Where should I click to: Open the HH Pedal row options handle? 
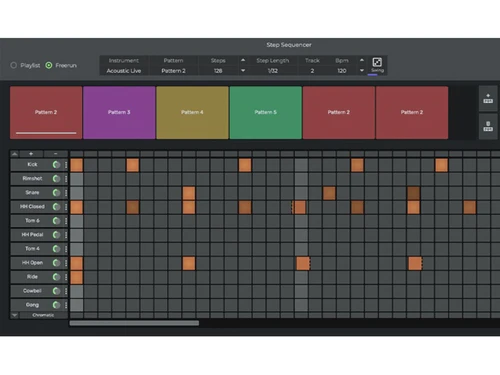(66, 235)
